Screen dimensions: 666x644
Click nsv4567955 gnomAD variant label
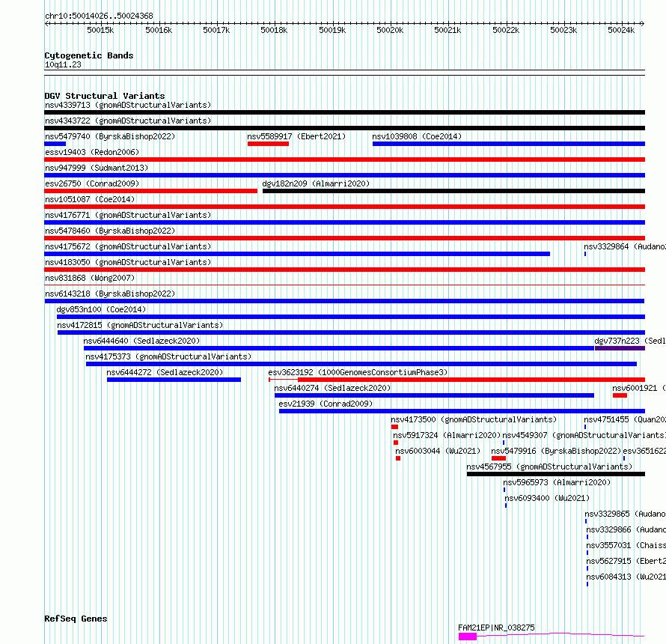pyautogui.click(x=549, y=467)
